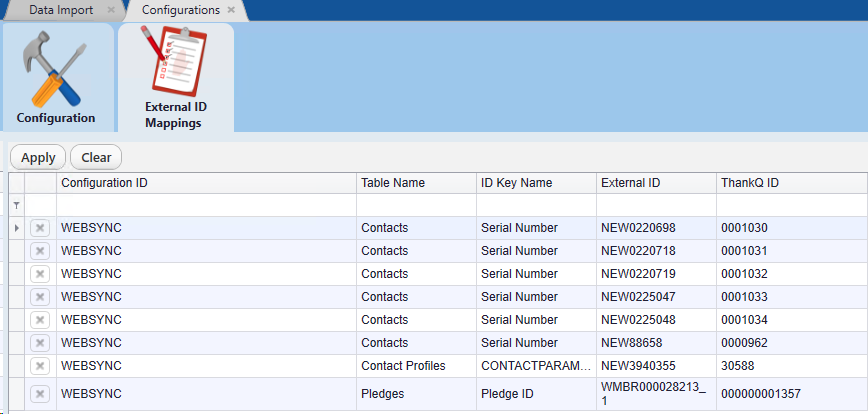Sort by Table Name column header

416,183
